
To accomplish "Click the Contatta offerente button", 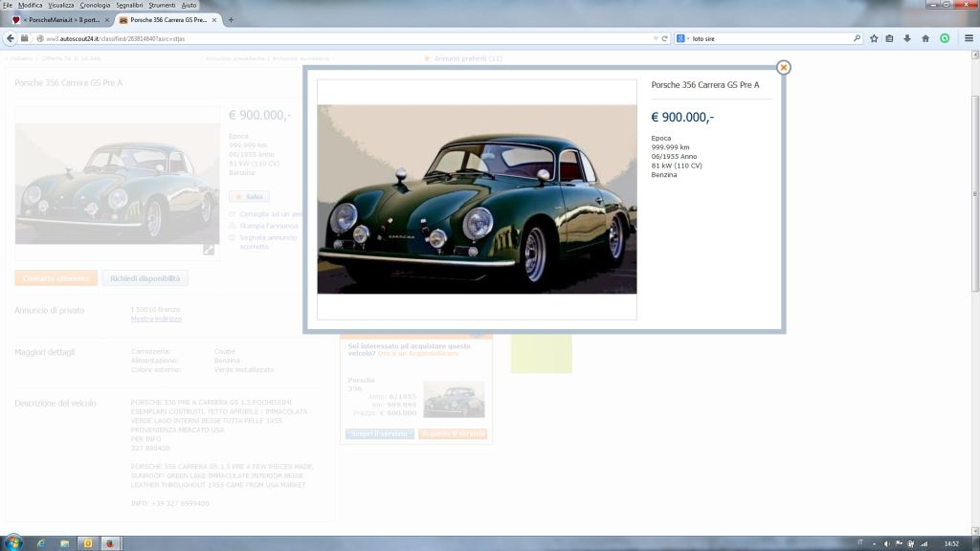I will point(56,278).
